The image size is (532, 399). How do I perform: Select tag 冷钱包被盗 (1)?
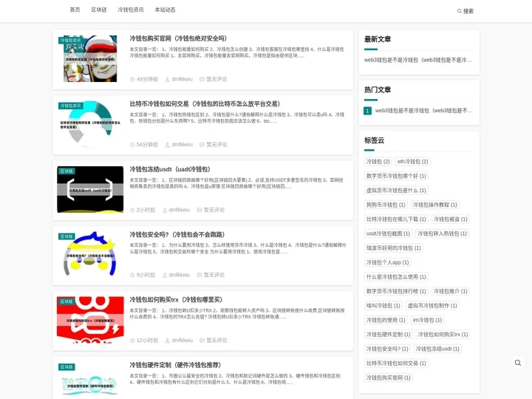(450, 219)
